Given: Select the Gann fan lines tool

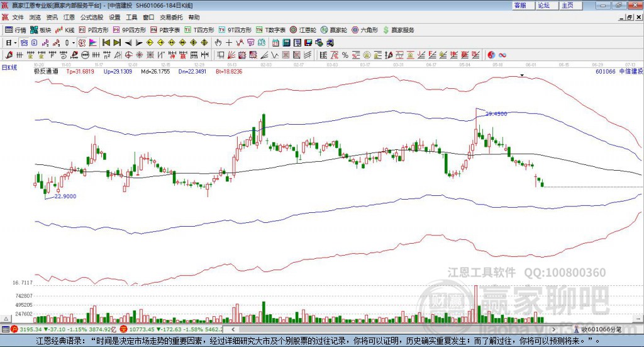Looking at the screenshot, I should [x=231, y=55].
